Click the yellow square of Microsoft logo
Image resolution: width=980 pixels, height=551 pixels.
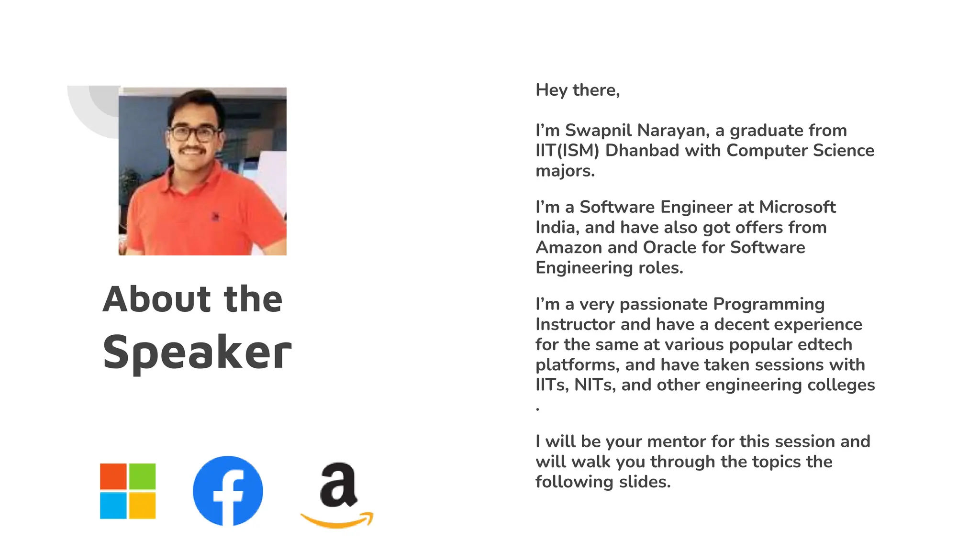pos(142,506)
